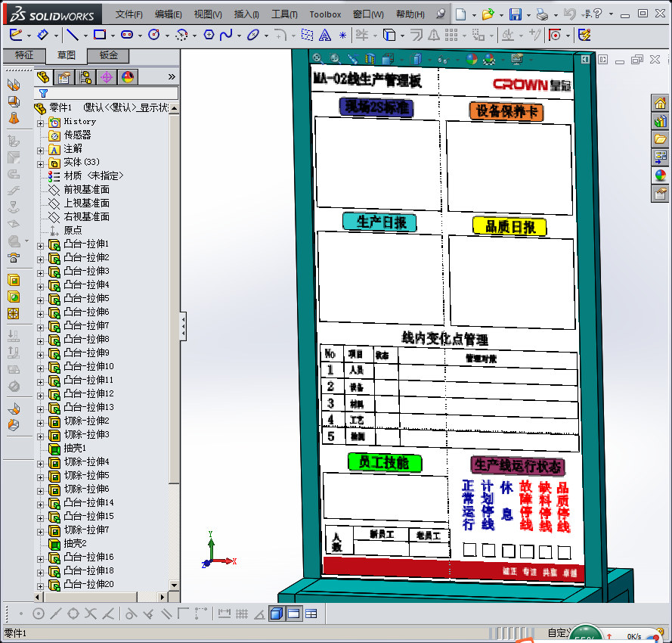This screenshot has width=672, height=643.
Task: Expand the 切除-拉伸2 feature
Action: [x=40, y=423]
